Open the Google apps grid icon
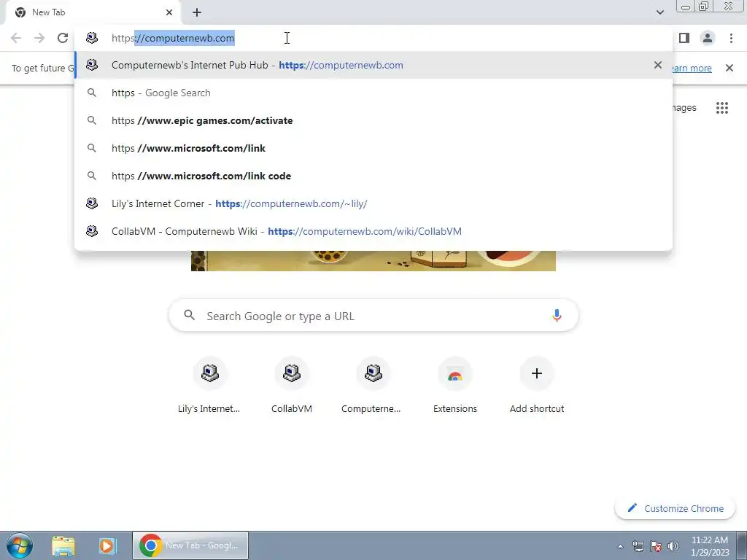The image size is (747, 560). [722, 108]
